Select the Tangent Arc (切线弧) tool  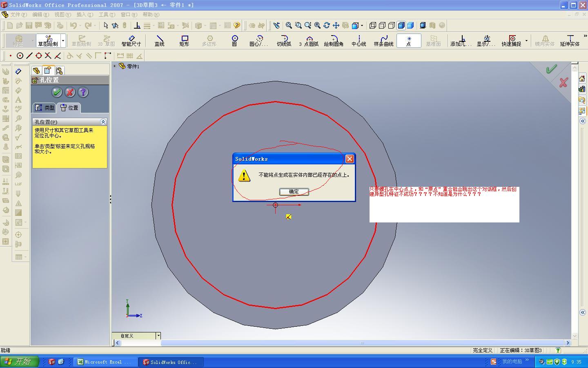[284, 41]
